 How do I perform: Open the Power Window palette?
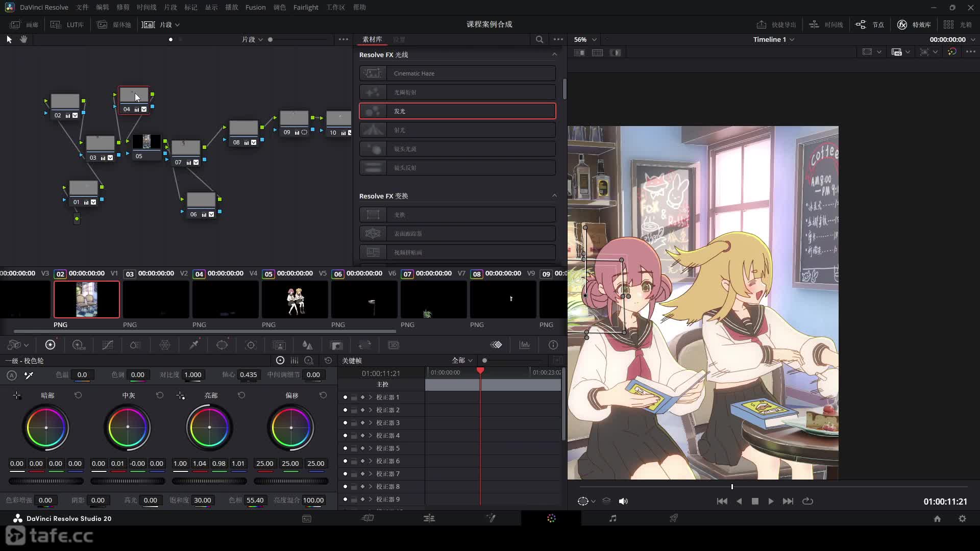(222, 345)
